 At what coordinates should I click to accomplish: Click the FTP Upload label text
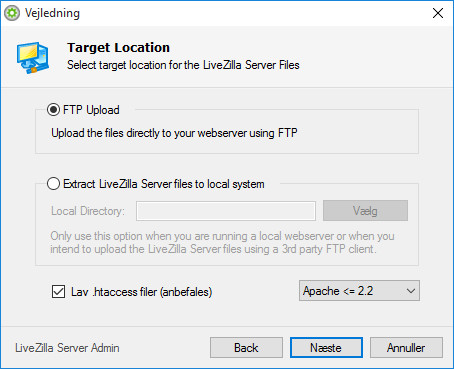pos(91,110)
